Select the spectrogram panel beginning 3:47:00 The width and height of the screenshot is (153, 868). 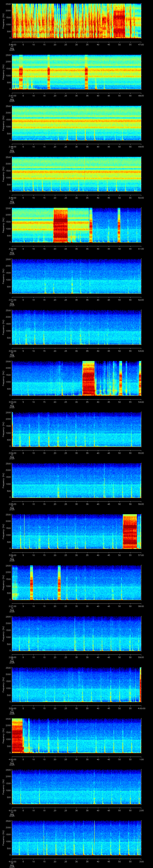coord(77,72)
